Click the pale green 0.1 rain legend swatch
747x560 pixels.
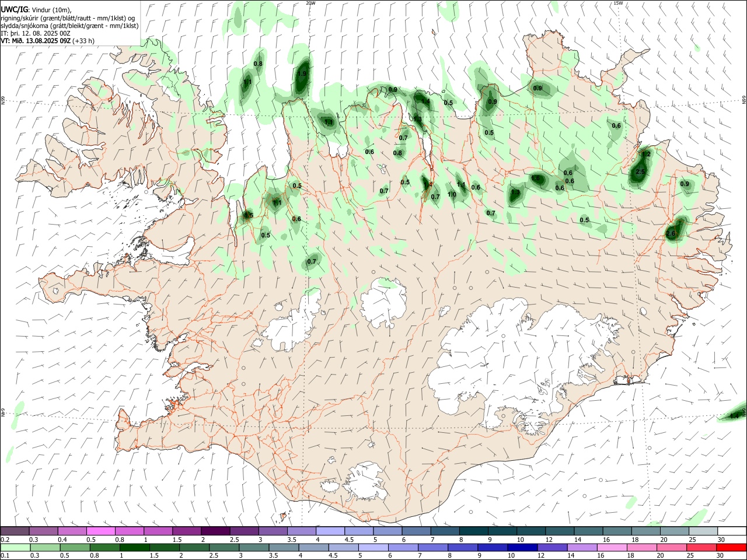(16, 547)
